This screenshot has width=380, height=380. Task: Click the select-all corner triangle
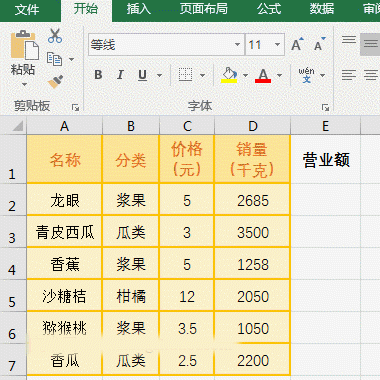(18, 126)
